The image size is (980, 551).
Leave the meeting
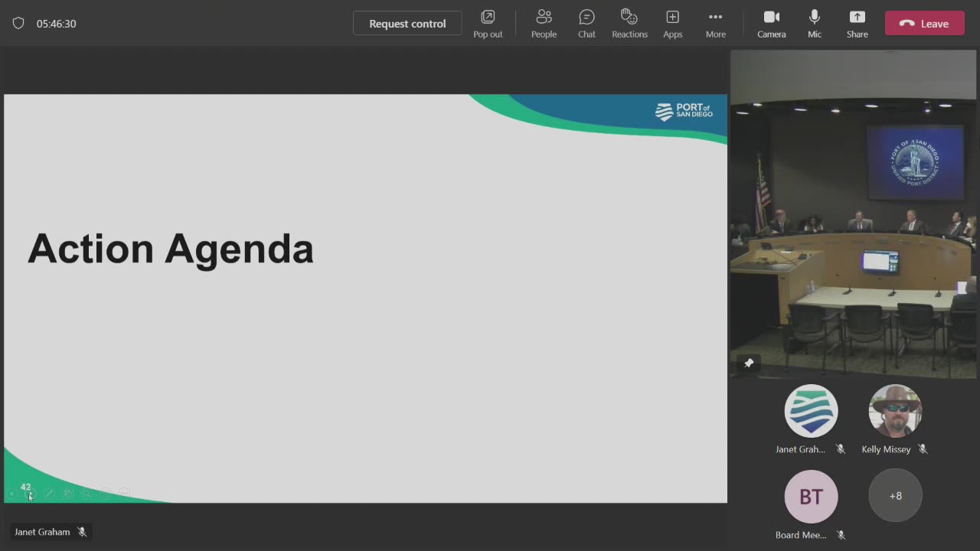click(924, 23)
